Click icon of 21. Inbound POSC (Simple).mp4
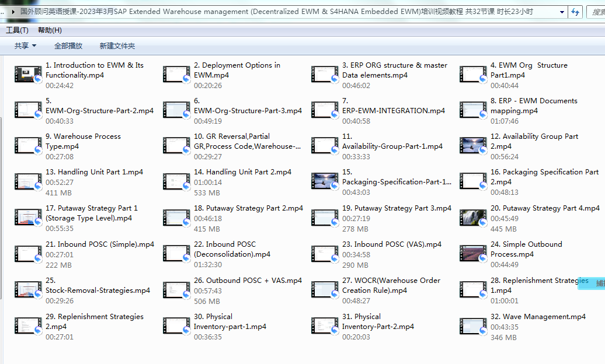The image size is (605, 364). [x=28, y=254]
